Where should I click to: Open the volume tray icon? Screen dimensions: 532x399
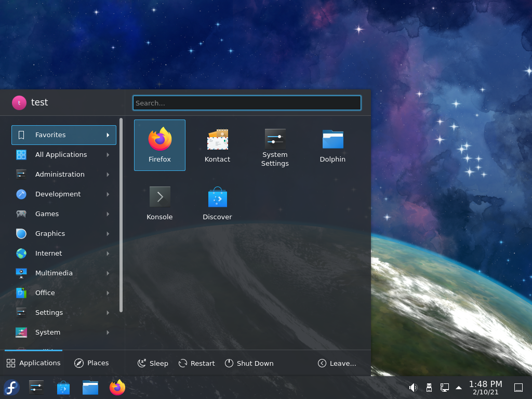click(x=413, y=388)
